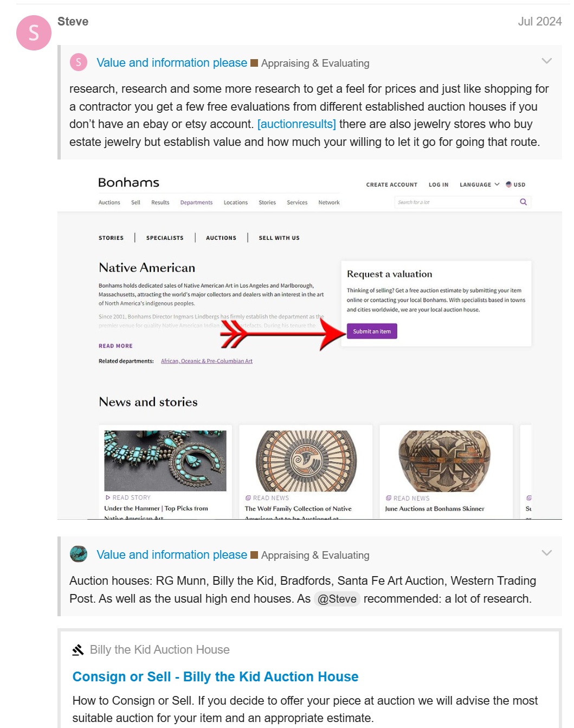
Task: Click the purple Submit an item button
Action: tap(372, 331)
